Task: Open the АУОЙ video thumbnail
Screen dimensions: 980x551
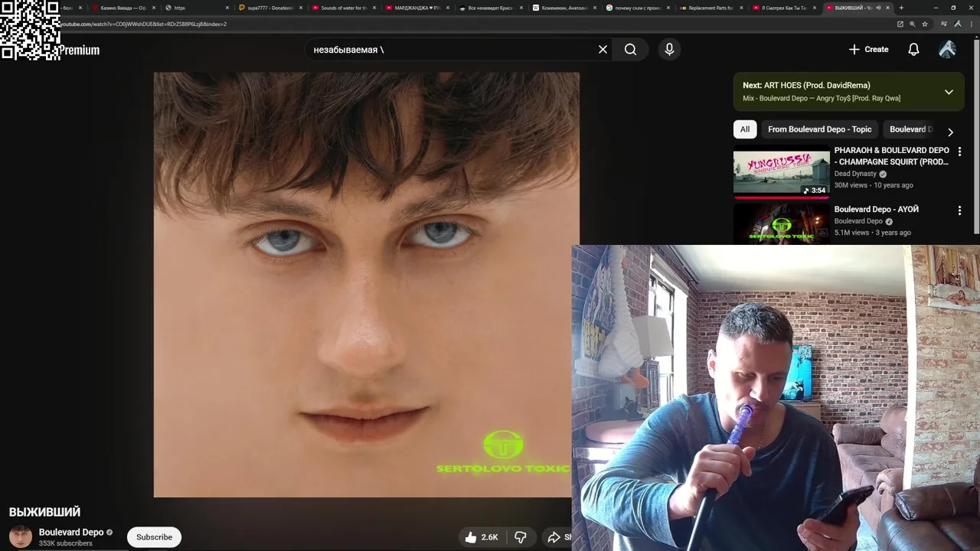Action: 781,223
